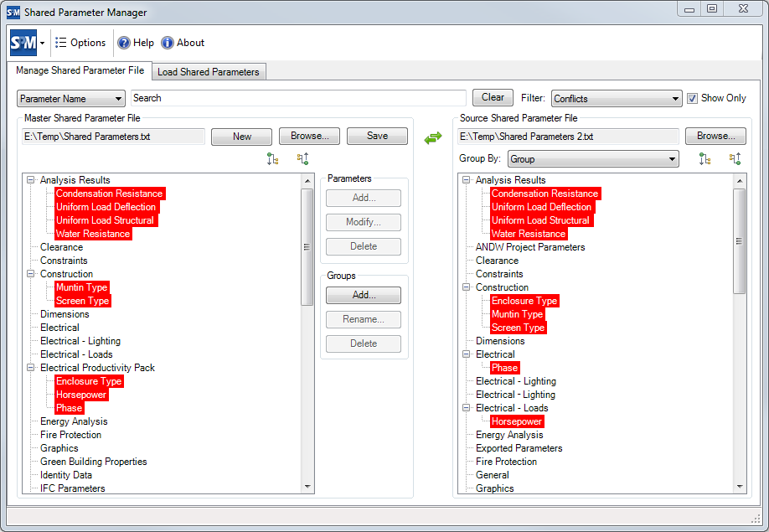Collapse Analysis Results in the source tree
The image size is (769, 532).
[467, 180]
